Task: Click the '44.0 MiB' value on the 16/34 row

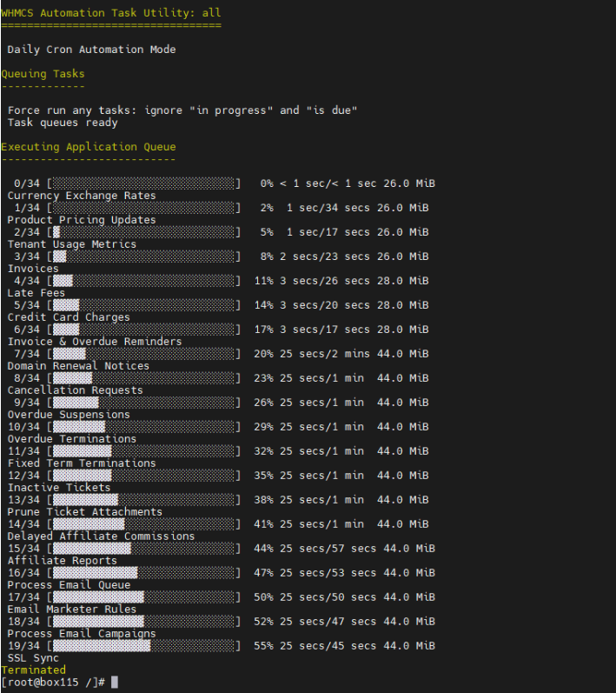Action: coord(409,572)
